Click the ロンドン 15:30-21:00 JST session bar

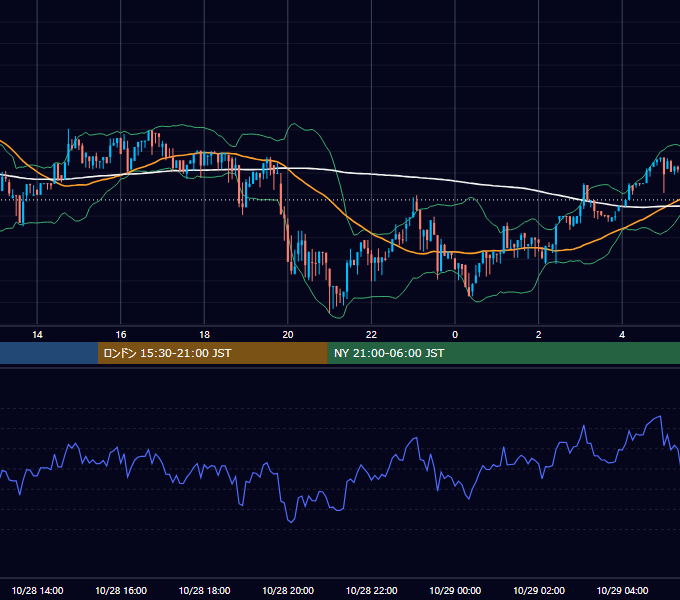212,353
